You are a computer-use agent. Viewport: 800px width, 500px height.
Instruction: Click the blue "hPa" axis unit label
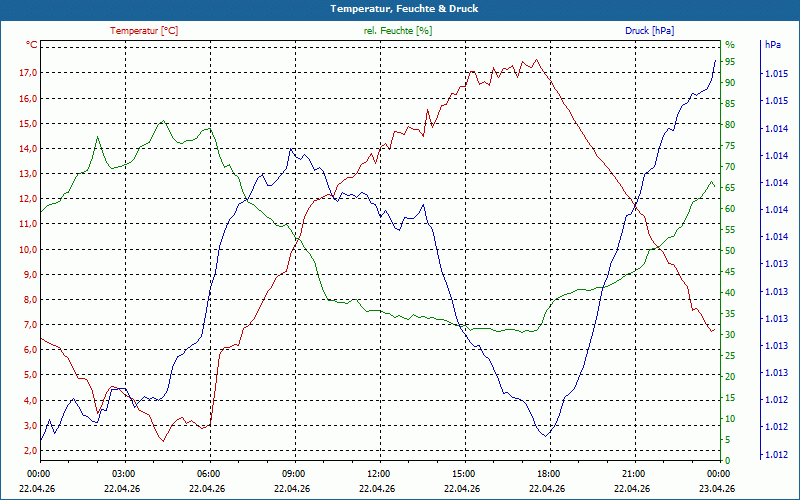click(772, 45)
